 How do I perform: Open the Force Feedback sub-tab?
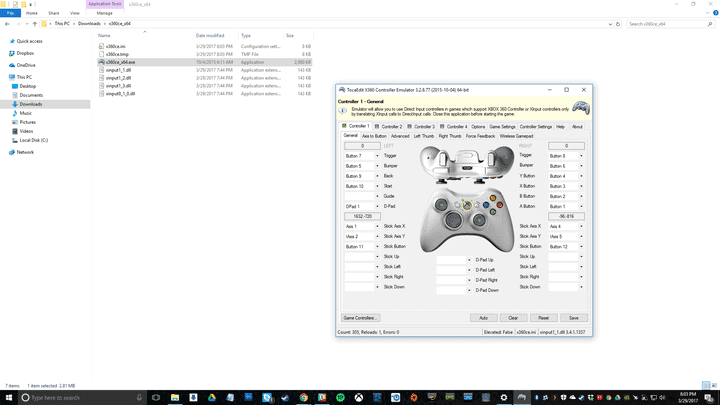480,136
